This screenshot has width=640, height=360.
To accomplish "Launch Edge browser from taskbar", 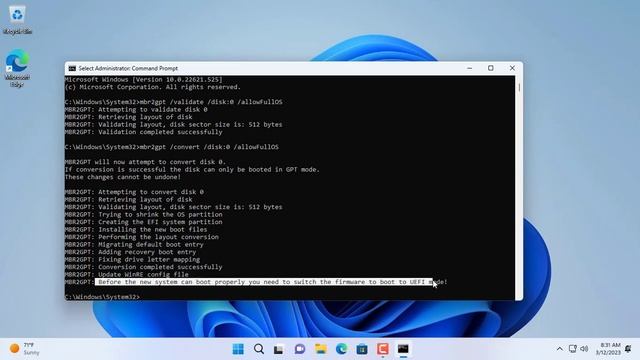I will pyautogui.click(x=341, y=349).
